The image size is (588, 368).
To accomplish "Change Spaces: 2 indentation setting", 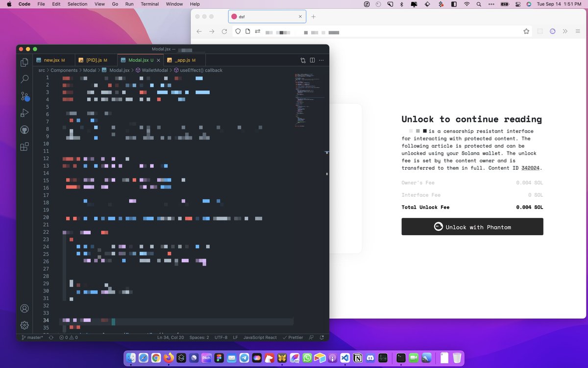I will (199, 338).
